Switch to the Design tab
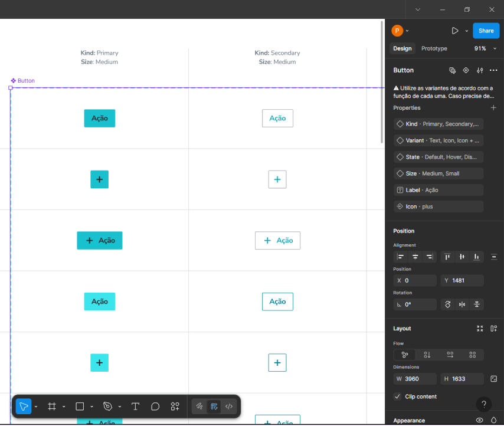504x426 pixels. [x=402, y=48]
